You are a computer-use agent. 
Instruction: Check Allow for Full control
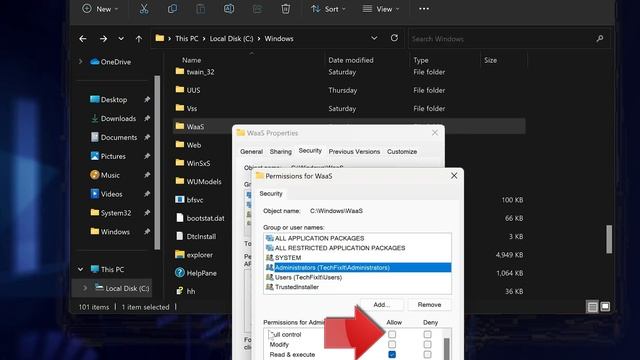[392, 334]
